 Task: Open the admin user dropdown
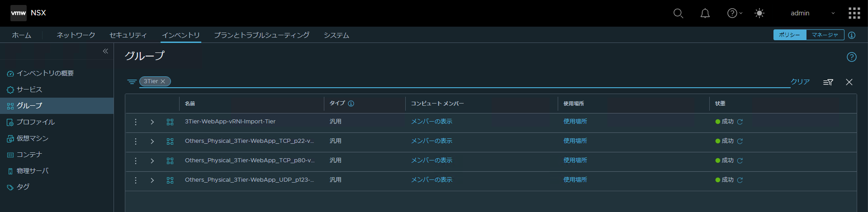pyautogui.click(x=812, y=13)
